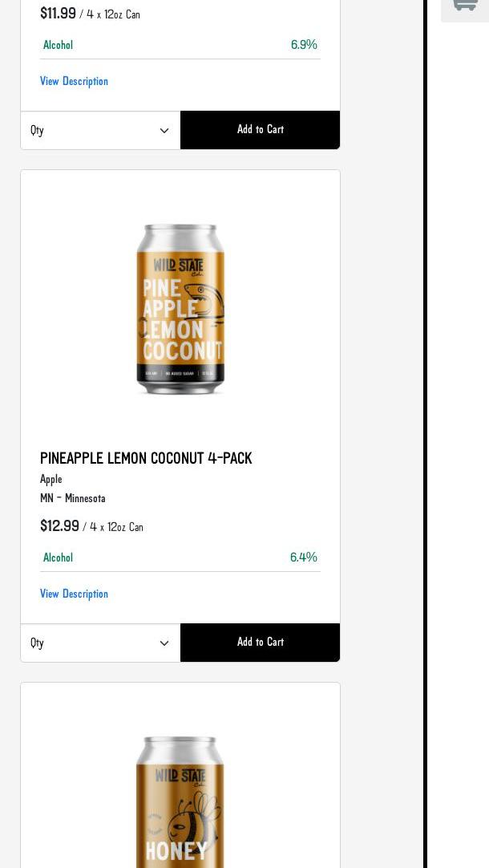Image resolution: width=489 pixels, height=868 pixels.
Task: Click Alcohol label in the $11.99 card
Action: pyautogui.click(x=58, y=46)
